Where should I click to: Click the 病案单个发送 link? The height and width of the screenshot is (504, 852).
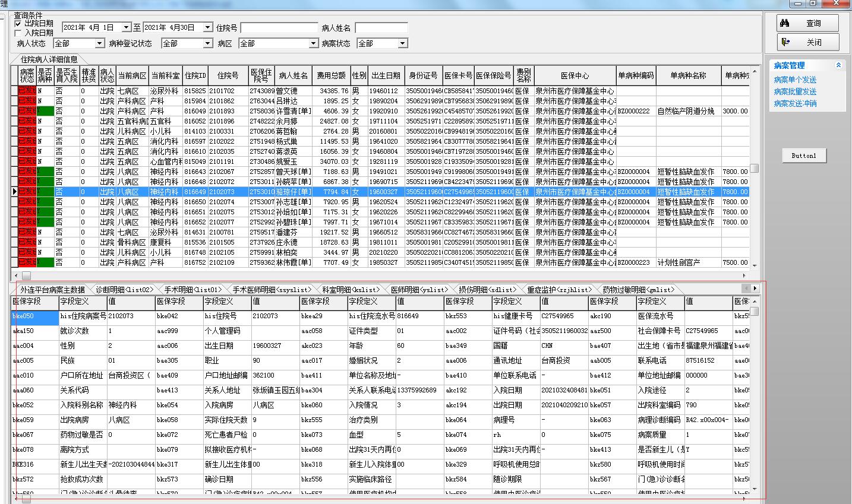coord(795,80)
